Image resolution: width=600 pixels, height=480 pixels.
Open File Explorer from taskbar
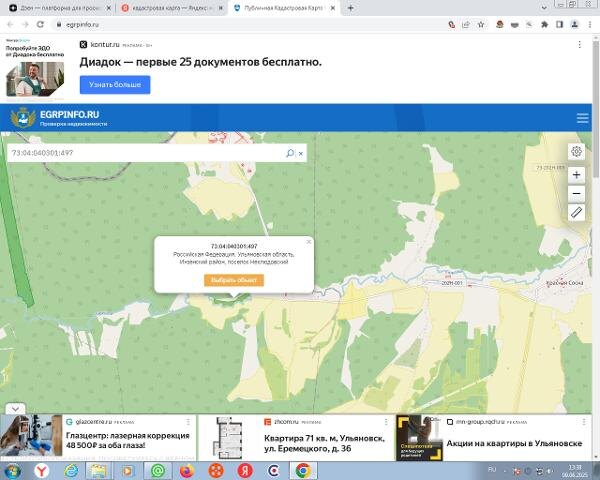point(99,471)
